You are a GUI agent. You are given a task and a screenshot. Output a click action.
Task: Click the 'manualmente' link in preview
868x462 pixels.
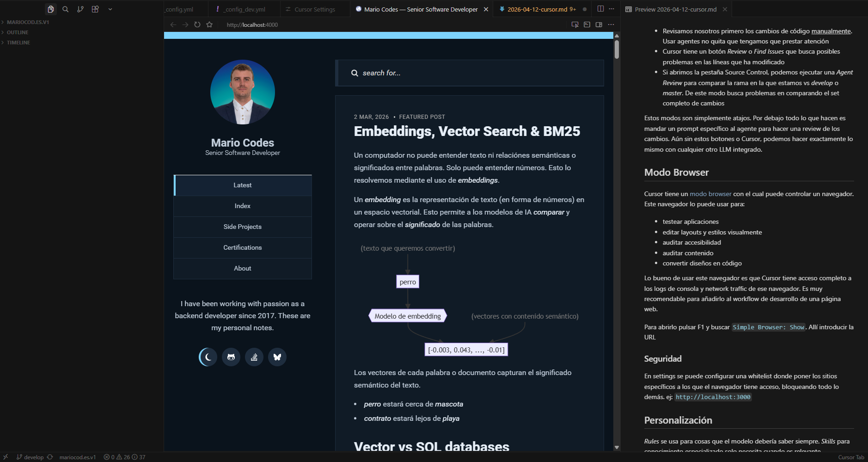pos(831,31)
